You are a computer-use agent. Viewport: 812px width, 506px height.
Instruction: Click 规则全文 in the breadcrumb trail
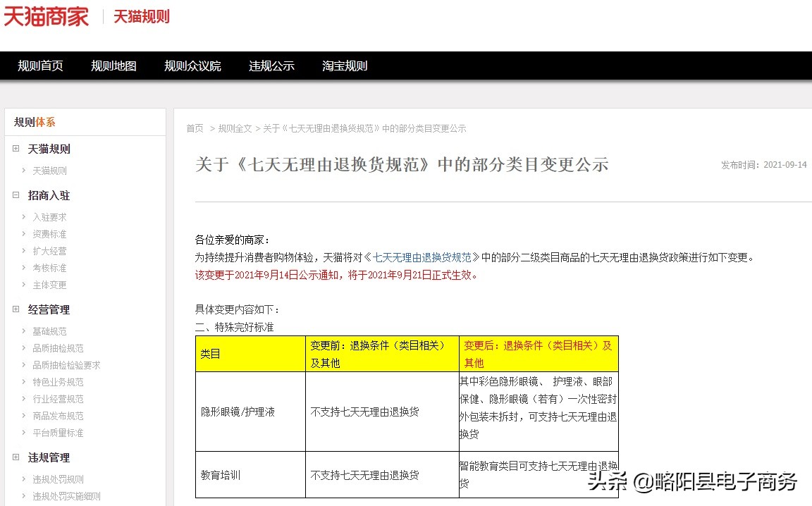point(233,128)
